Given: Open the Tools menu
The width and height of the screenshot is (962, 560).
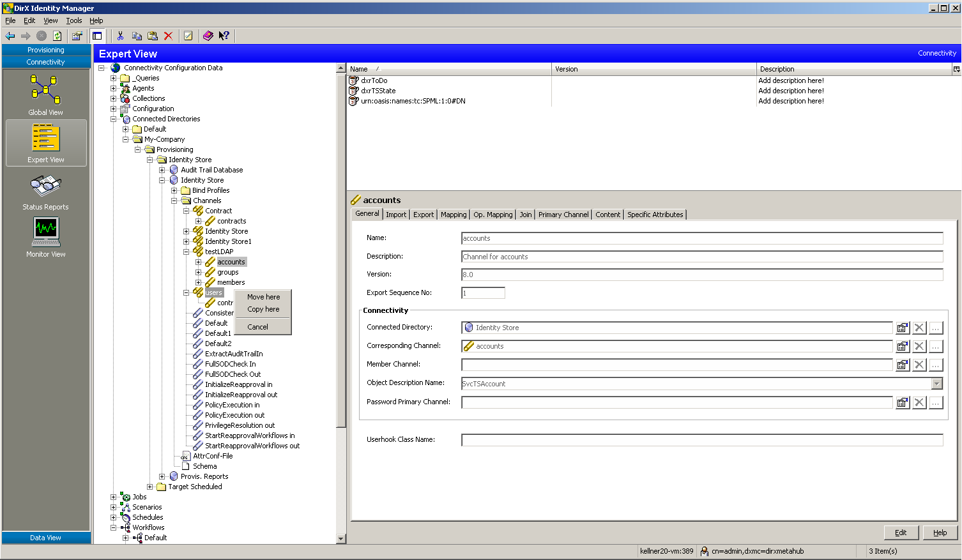Looking at the screenshot, I should pyautogui.click(x=73, y=20).
